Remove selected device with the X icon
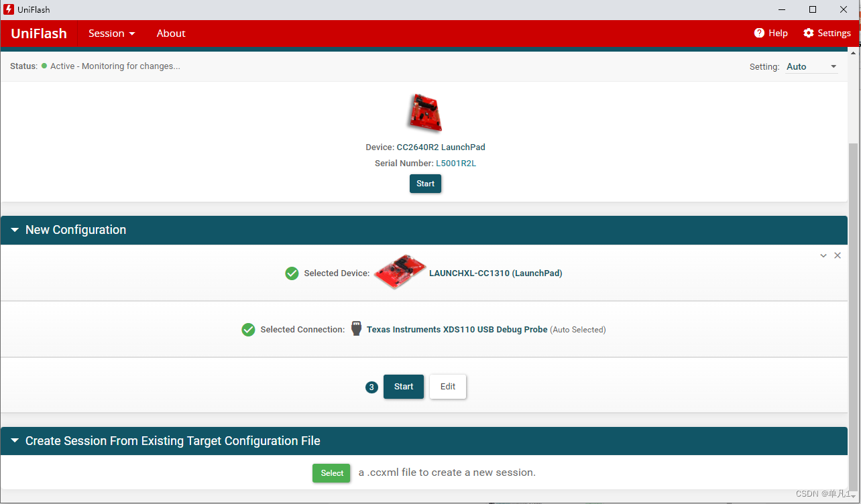Viewport: 861px width, 504px height. click(838, 255)
